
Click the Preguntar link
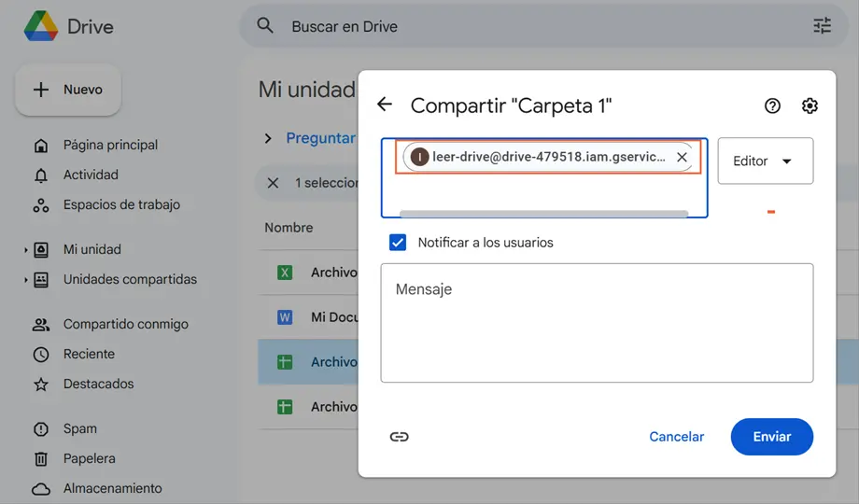[x=321, y=138]
